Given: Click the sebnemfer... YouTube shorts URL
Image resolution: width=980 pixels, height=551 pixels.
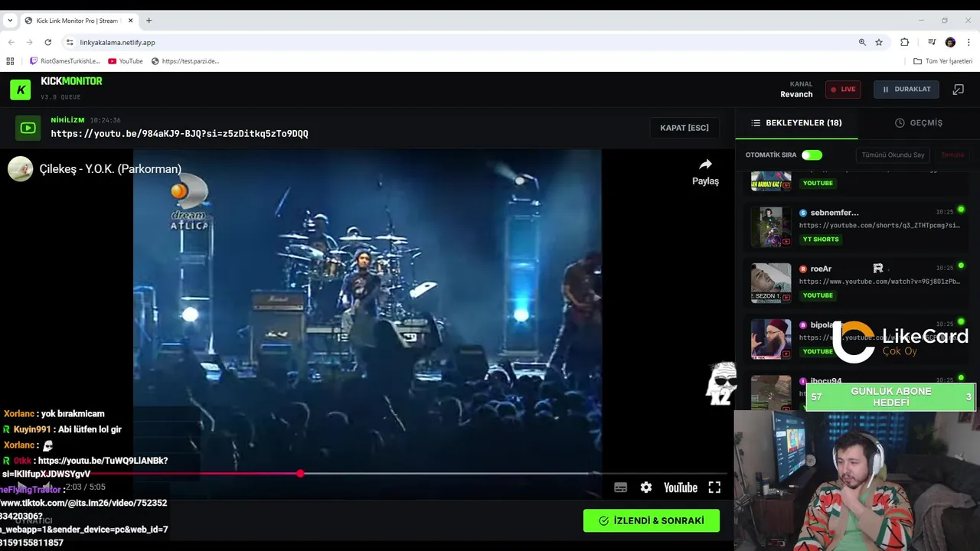Looking at the screenshot, I should pos(879,226).
